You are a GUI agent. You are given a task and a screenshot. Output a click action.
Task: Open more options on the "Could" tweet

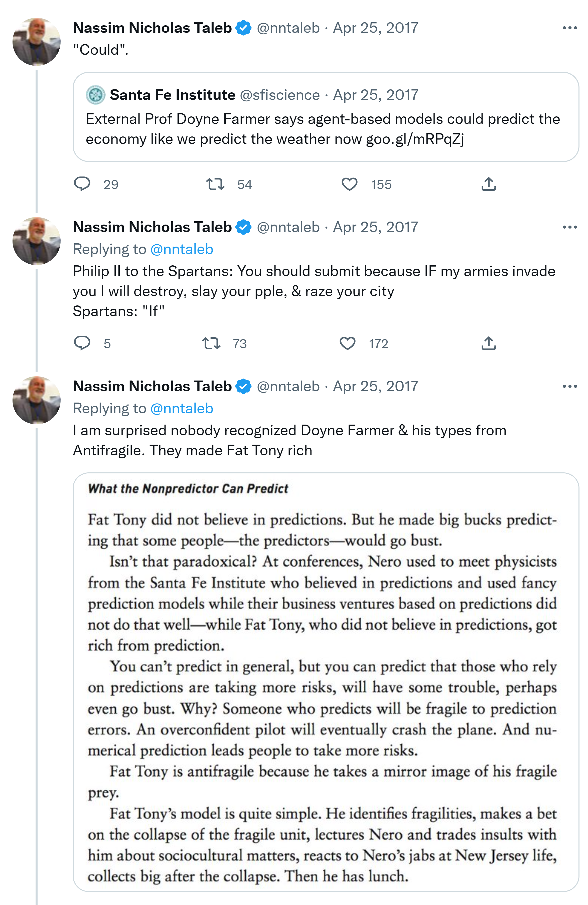point(569,28)
